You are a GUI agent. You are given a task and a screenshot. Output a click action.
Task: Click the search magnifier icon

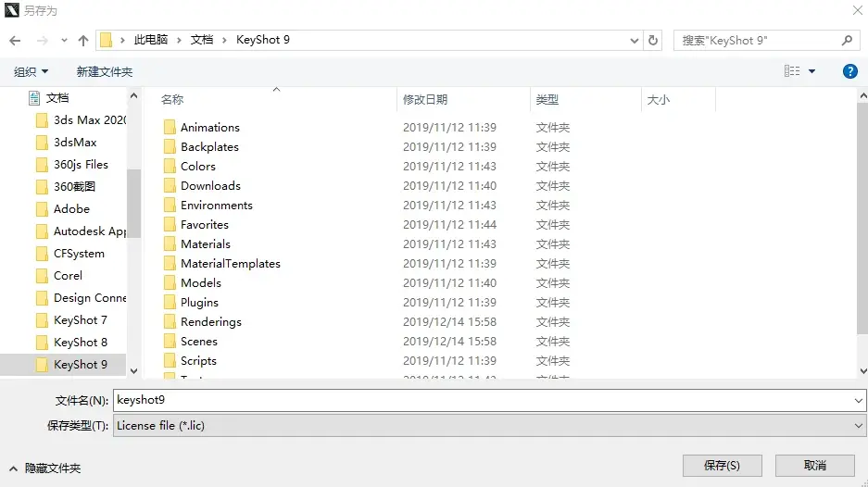pos(847,41)
